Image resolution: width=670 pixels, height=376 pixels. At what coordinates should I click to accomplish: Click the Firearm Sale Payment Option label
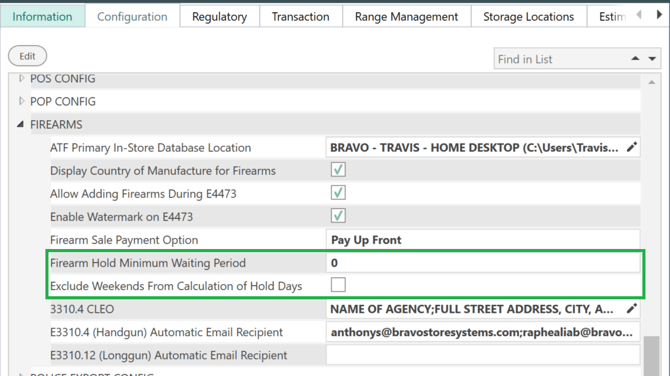124,240
